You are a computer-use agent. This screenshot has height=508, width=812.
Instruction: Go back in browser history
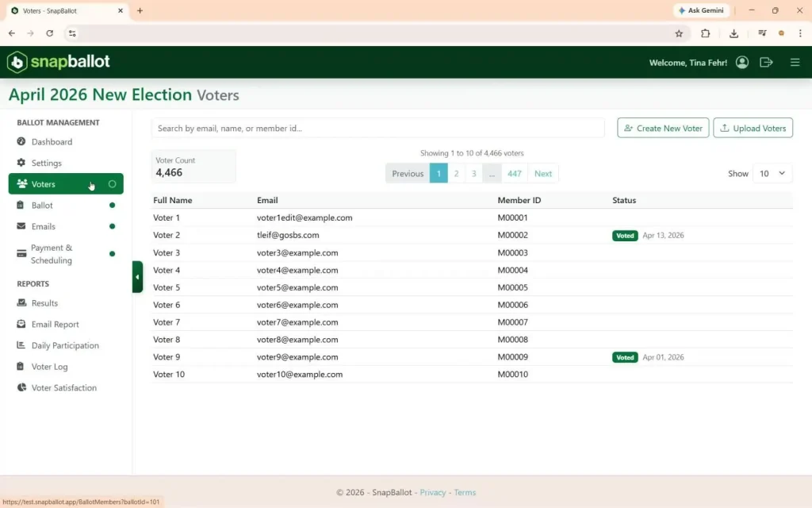pos(11,33)
